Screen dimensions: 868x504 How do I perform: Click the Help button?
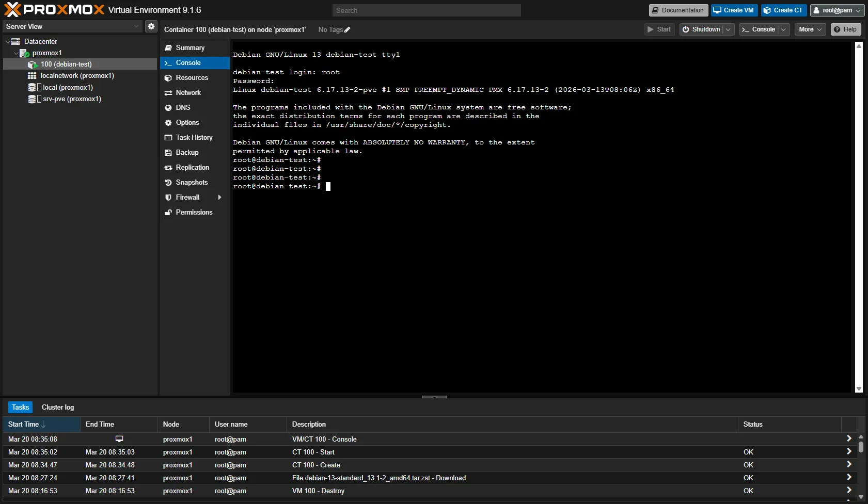(x=845, y=29)
